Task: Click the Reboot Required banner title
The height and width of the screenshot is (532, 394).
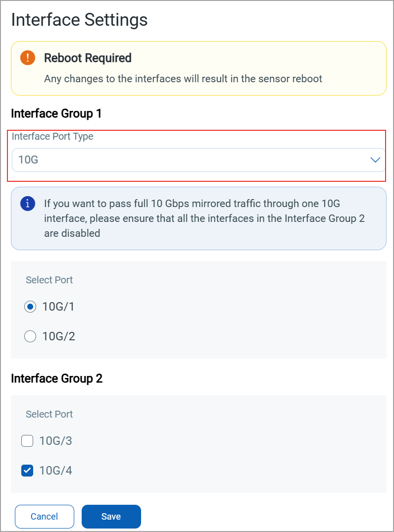Action: (x=88, y=58)
